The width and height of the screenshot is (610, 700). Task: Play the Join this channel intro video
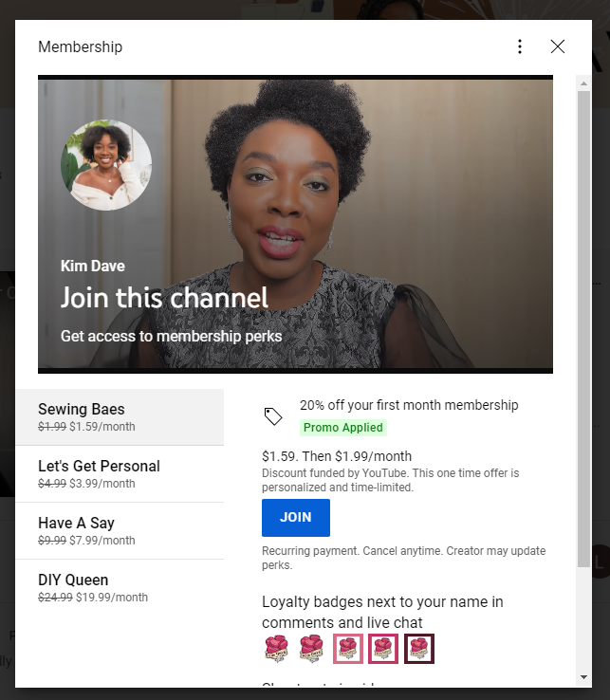tap(295, 224)
